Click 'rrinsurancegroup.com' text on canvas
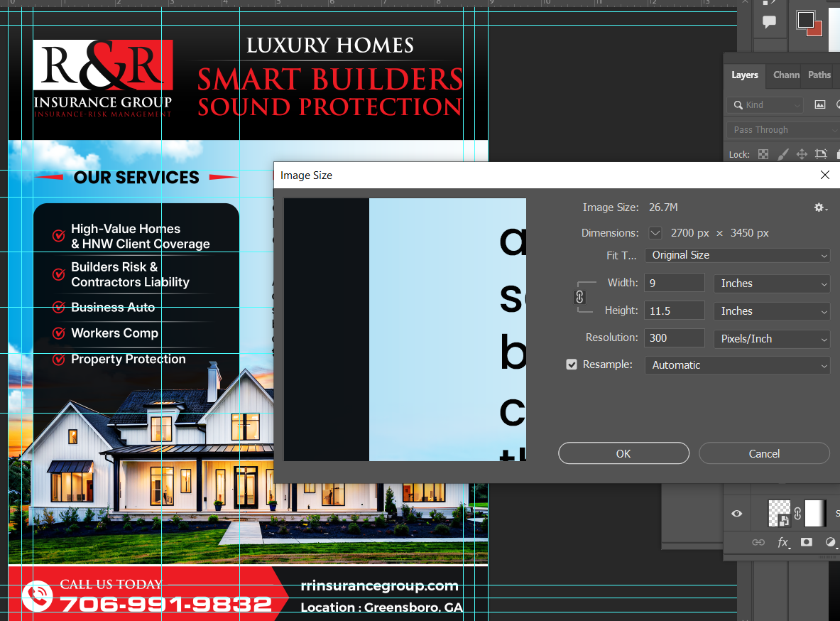Screen dimensions: 840x621 click(x=379, y=585)
